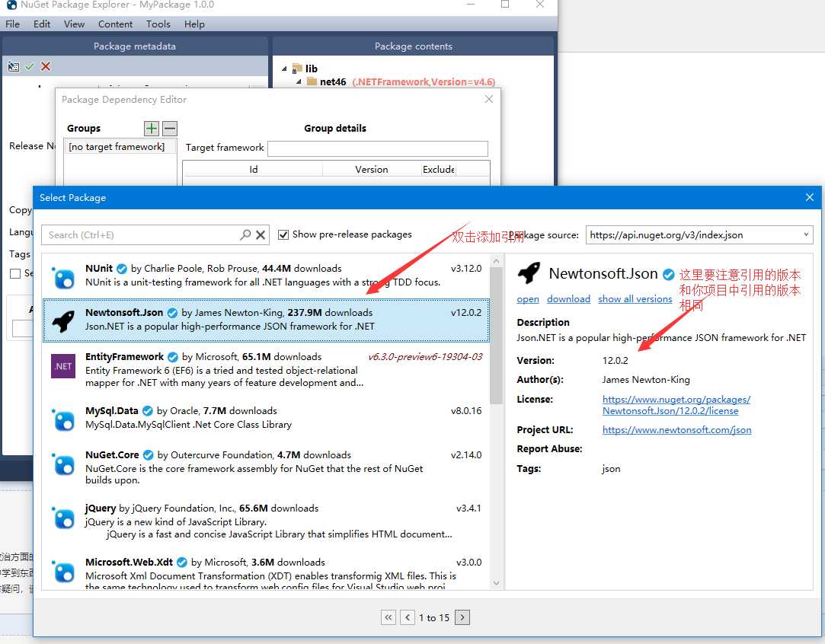Clear the search box with the X icon

(261, 235)
